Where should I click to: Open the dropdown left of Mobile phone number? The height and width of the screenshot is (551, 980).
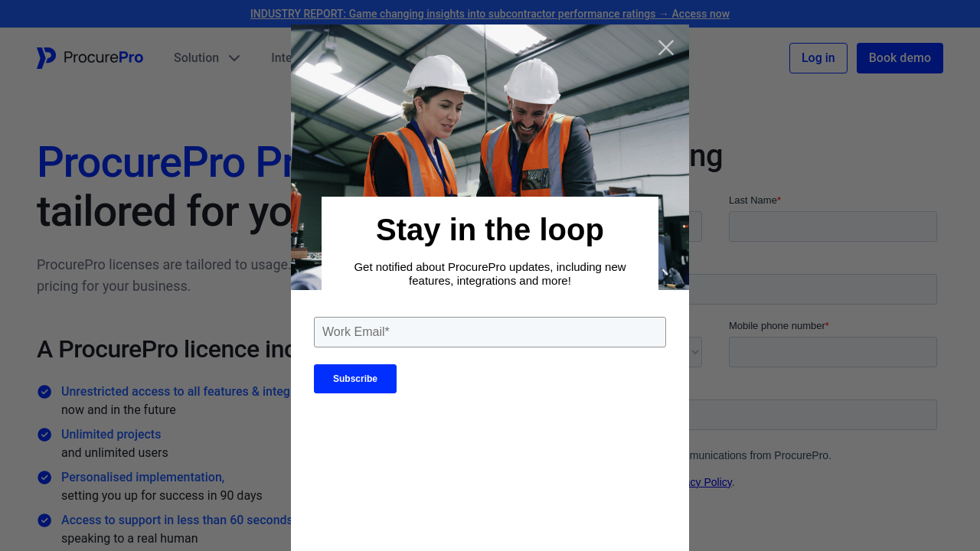tap(694, 352)
